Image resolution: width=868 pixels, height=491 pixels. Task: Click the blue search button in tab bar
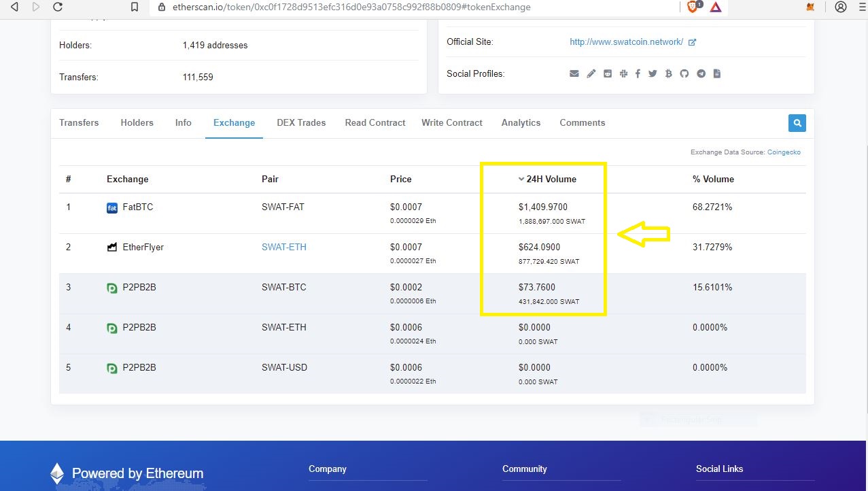797,123
